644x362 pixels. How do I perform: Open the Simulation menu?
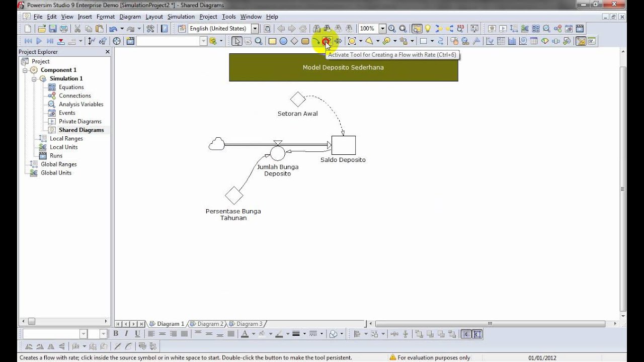pyautogui.click(x=181, y=17)
